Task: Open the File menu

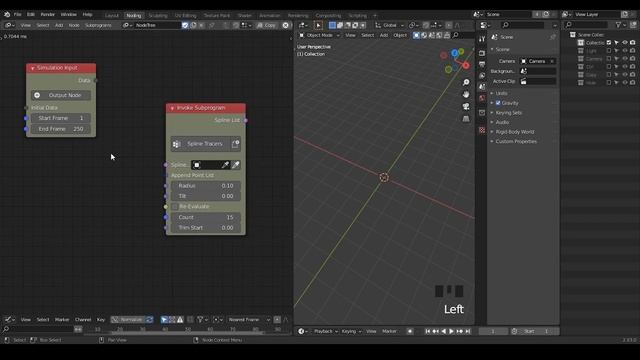Action: 18,14
